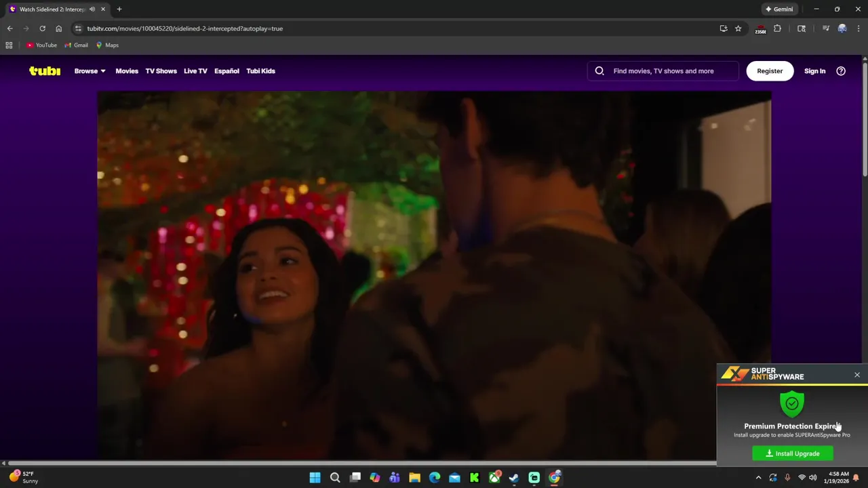
Task: Open the Mail app on the taskbar
Action: tap(454, 478)
